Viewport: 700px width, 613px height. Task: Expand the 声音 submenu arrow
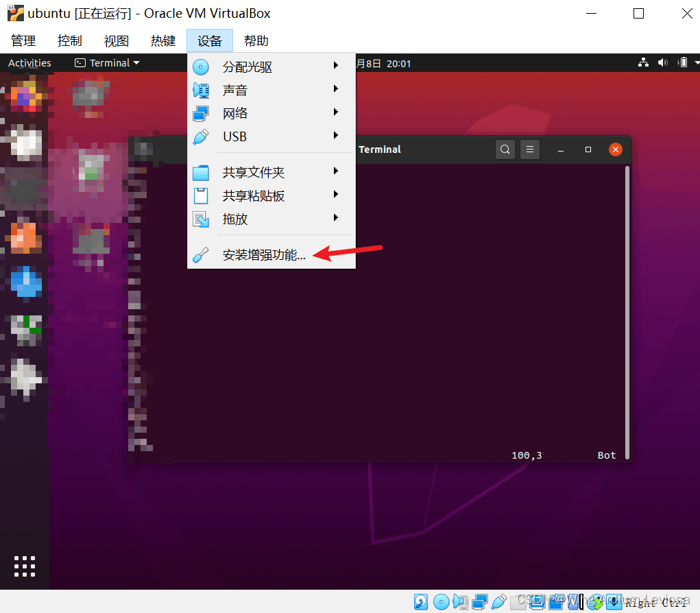click(x=336, y=89)
